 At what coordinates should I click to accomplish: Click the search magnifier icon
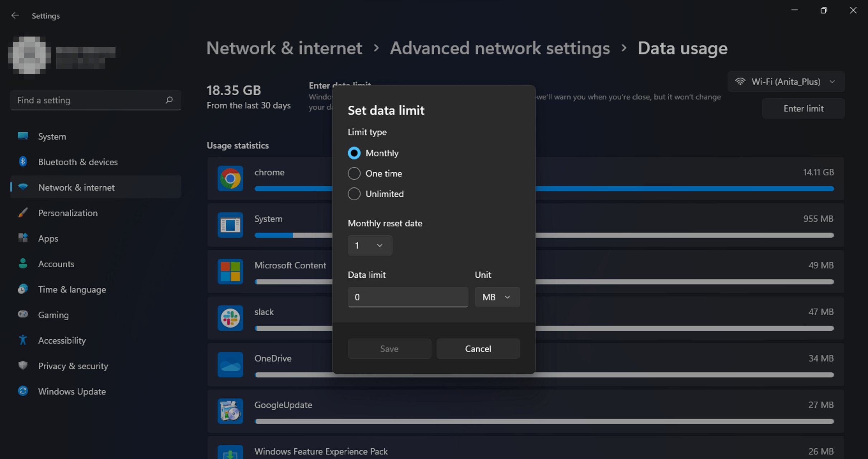(169, 100)
